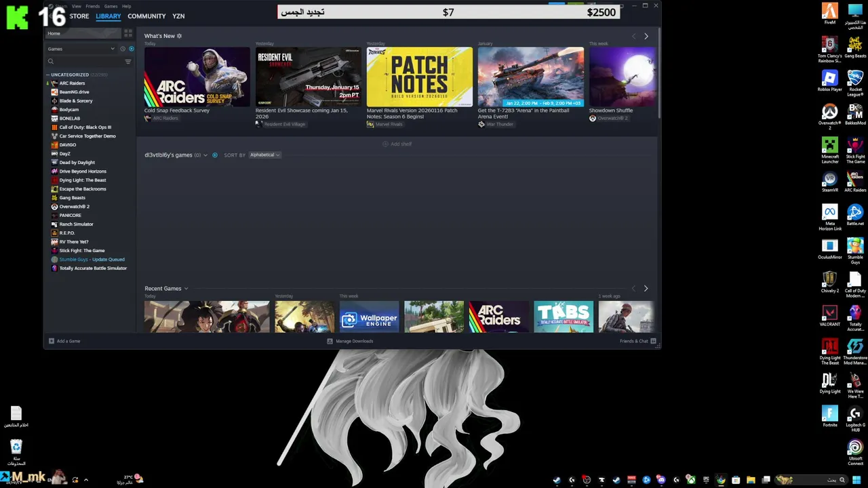Open Ubisoft Connect desktop shortcut
868x488 pixels.
coord(855,452)
